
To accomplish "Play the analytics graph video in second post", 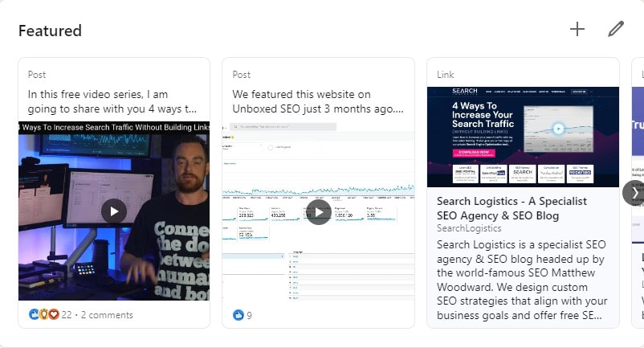I will click(x=319, y=211).
